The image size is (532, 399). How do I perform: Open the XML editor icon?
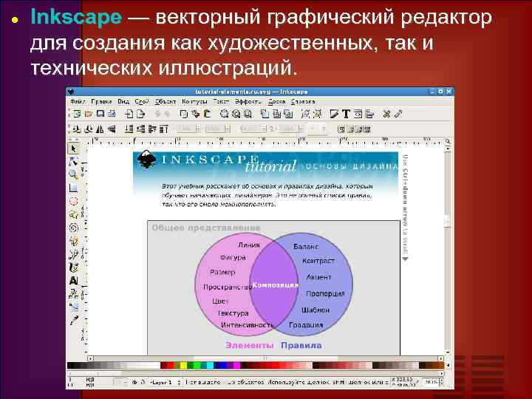[358, 114]
